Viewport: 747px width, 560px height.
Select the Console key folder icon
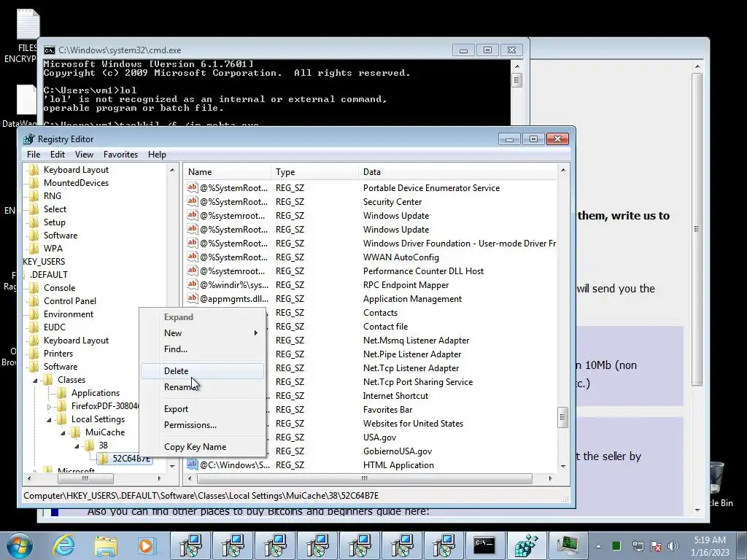(34, 288)
